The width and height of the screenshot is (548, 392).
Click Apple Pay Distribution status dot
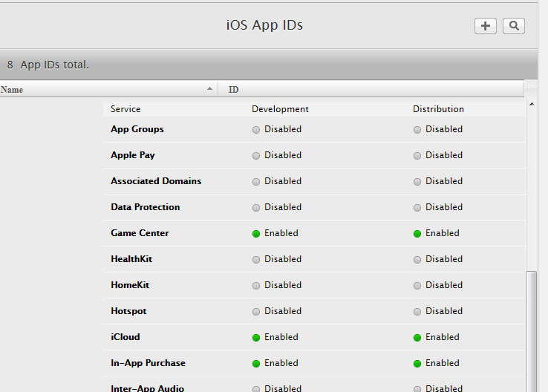(x=417, y=156)
